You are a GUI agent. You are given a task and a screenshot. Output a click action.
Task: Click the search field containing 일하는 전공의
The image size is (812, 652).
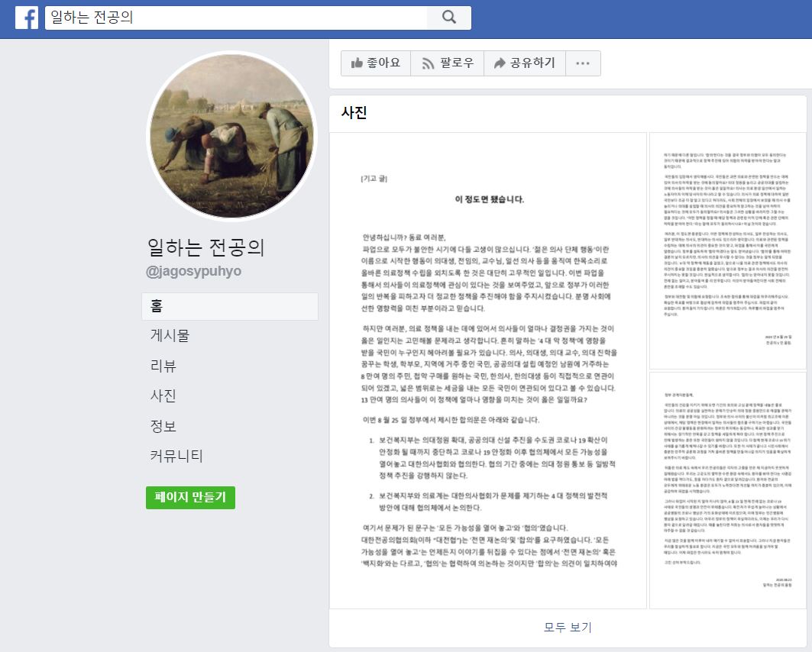tap(235, 18)
